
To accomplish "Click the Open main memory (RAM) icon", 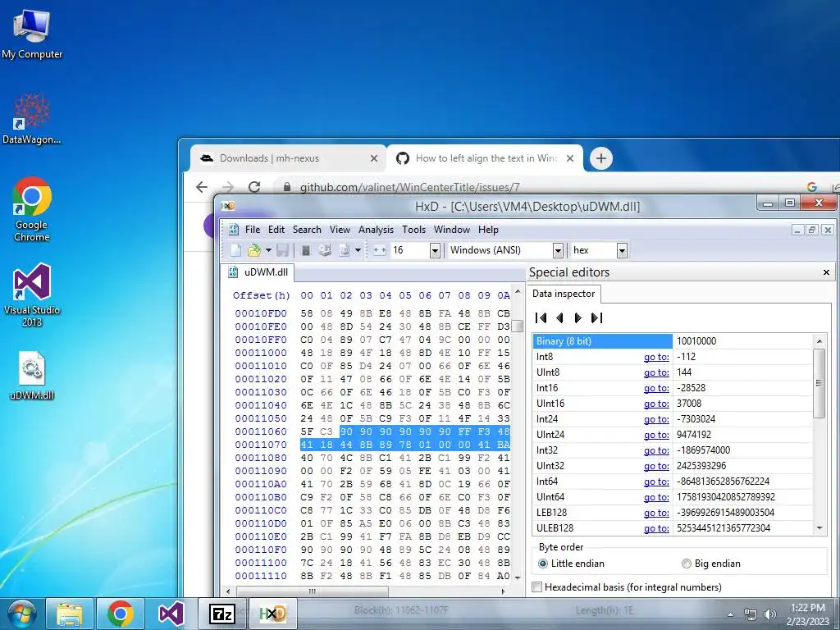I will (x=306, y=250).
